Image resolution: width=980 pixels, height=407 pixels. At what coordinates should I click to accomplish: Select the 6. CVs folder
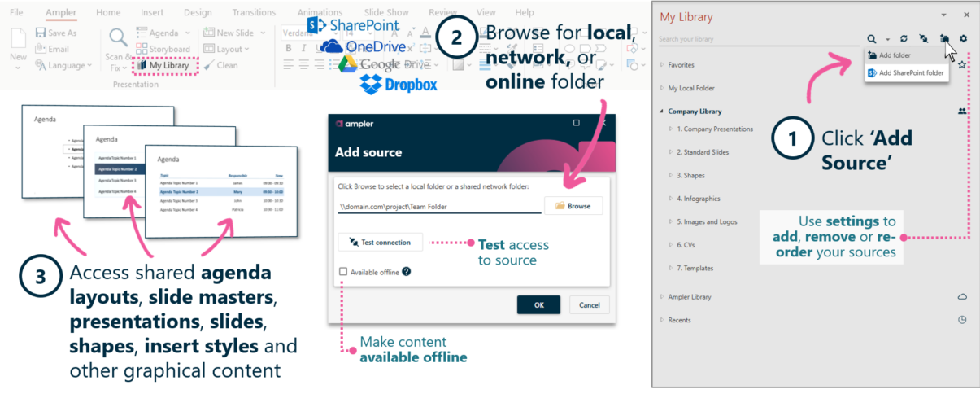[687, 244]
